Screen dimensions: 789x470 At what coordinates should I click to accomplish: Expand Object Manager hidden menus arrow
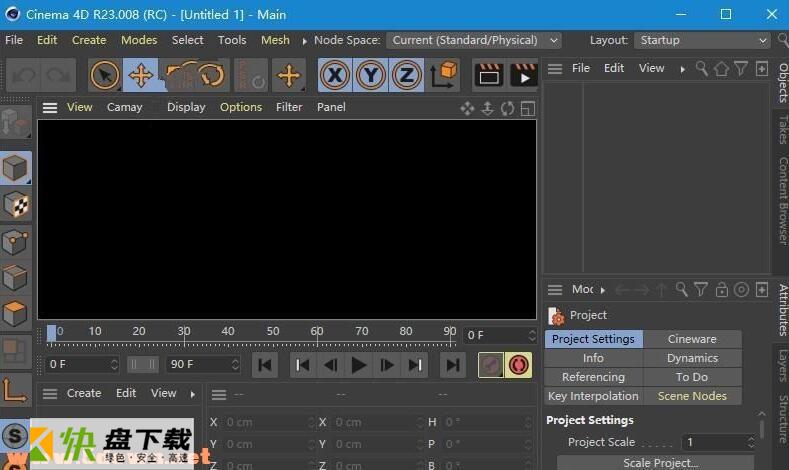[x=682, y=69]
